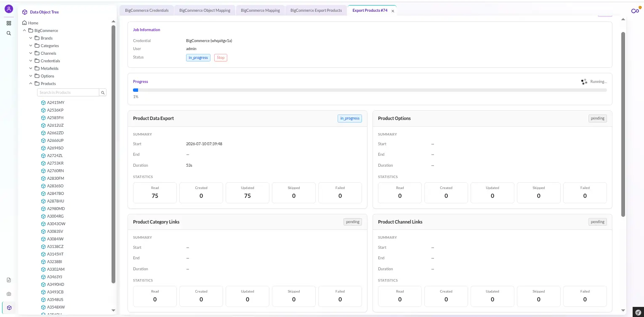Close the Export Products #74 tab
Screen dimensions: 644x317
pos(393,11)
